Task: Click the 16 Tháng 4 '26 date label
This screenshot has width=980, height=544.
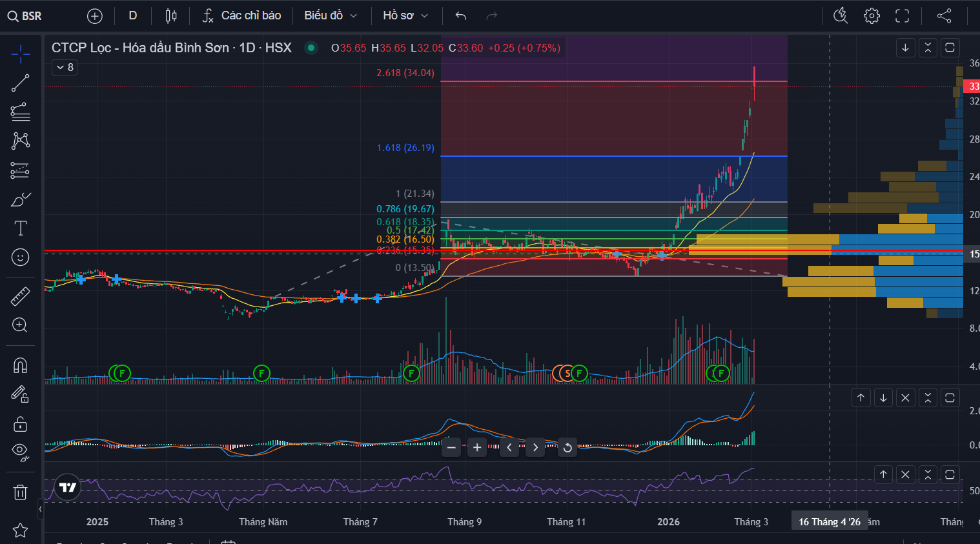Action: [830, 522]
